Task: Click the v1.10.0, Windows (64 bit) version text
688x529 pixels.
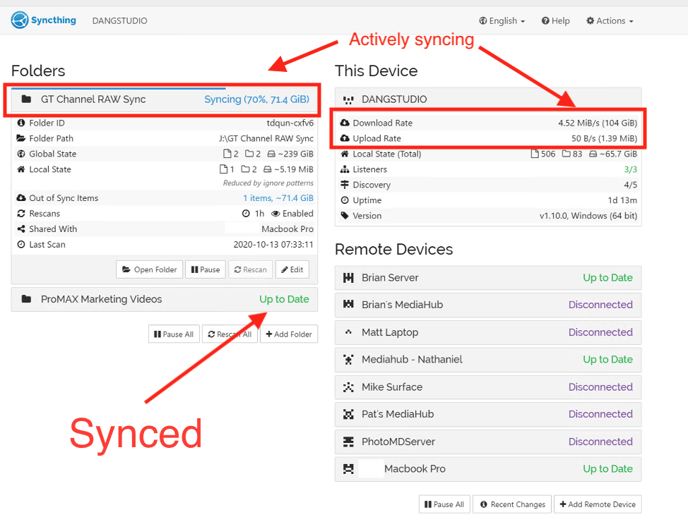Action: 588,216
